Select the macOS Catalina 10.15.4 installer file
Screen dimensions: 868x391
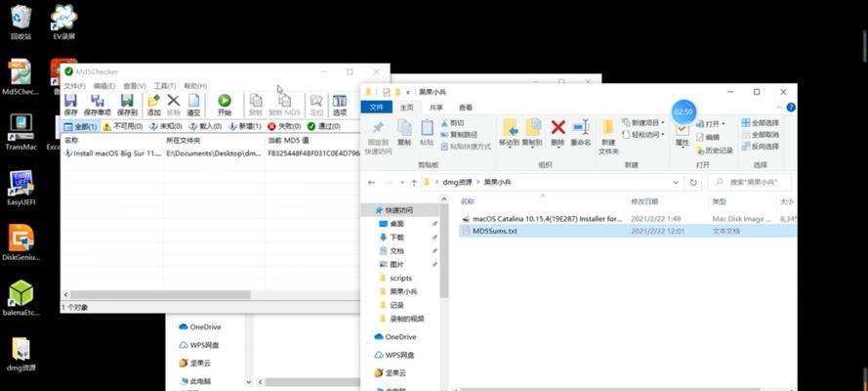pyautogui.click(x=627, y=219)
